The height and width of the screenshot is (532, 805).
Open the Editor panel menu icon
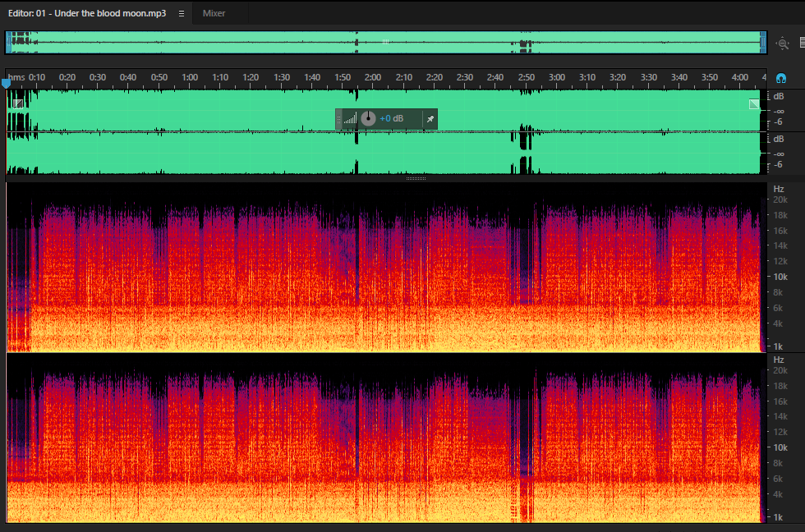pos(182,13)
